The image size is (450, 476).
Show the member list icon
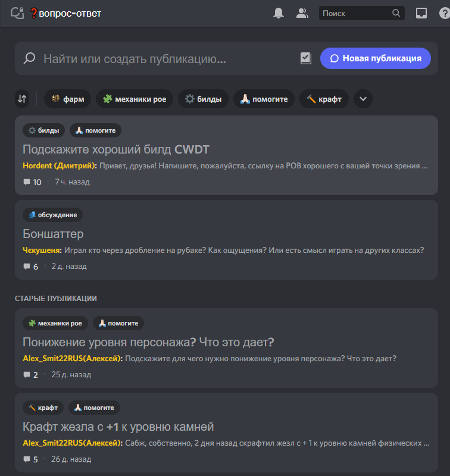(302, 13)
